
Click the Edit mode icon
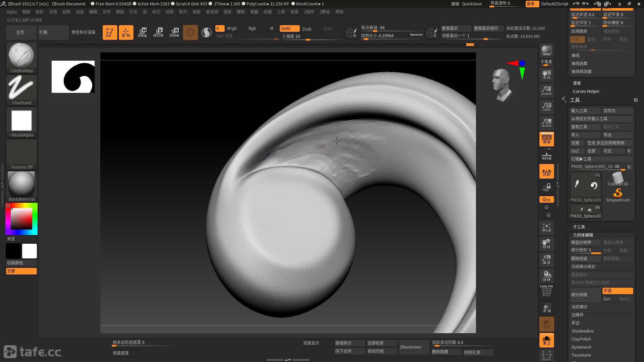tap(110, 33)
